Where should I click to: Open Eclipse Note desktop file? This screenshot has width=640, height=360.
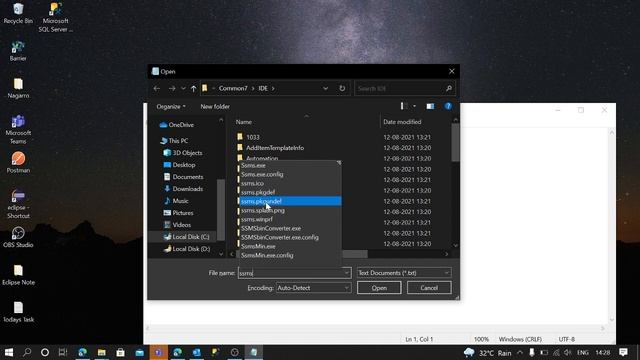[x=18, y=275]
